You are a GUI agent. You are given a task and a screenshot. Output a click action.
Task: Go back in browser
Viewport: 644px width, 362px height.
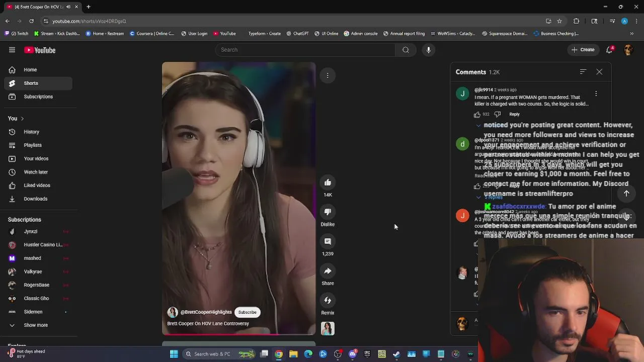click(x=7, y=21)
